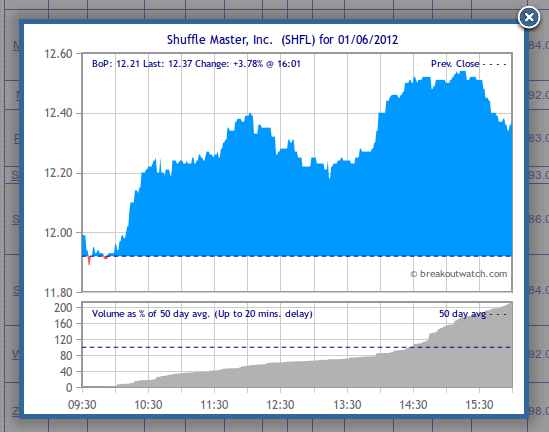
Task: Click the red below-previous-close dip on price chart
Action: point(89,260)
